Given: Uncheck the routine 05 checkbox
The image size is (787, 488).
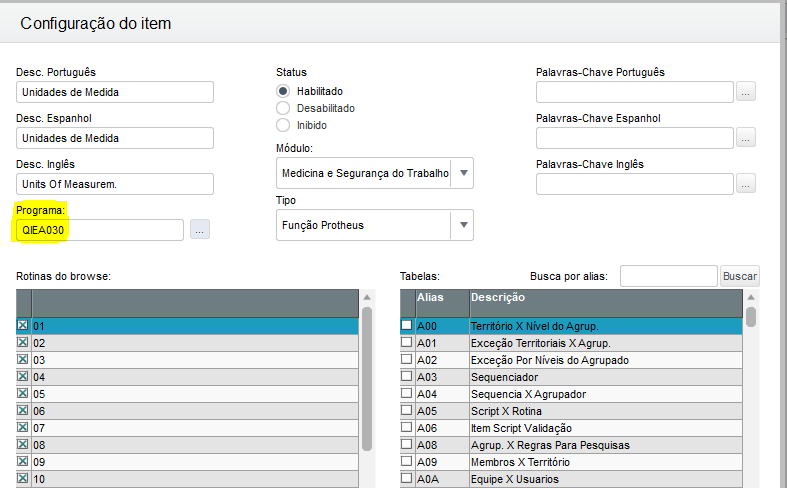Looking at the screenshot, I should pyautogui.click(x=23, y=393).
